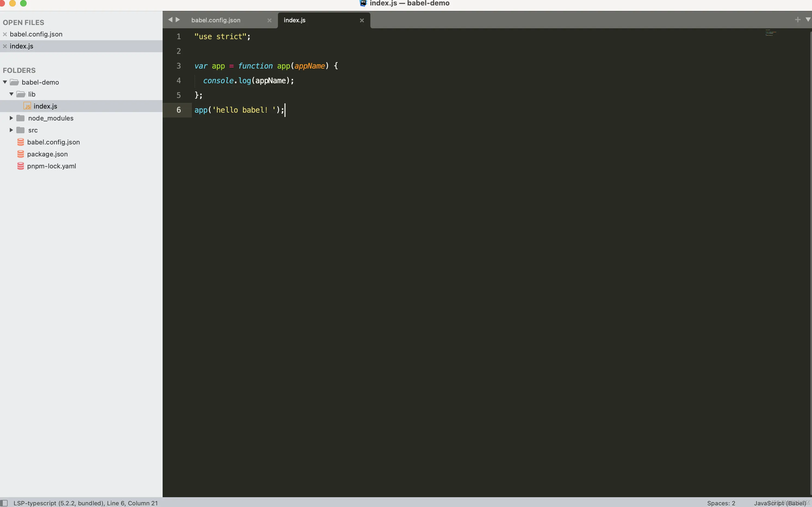Open pnpm-lock.yaml from folder tree
Image resolution: width=812 pixels, height=507 pixels.
(x=52, y=166)
